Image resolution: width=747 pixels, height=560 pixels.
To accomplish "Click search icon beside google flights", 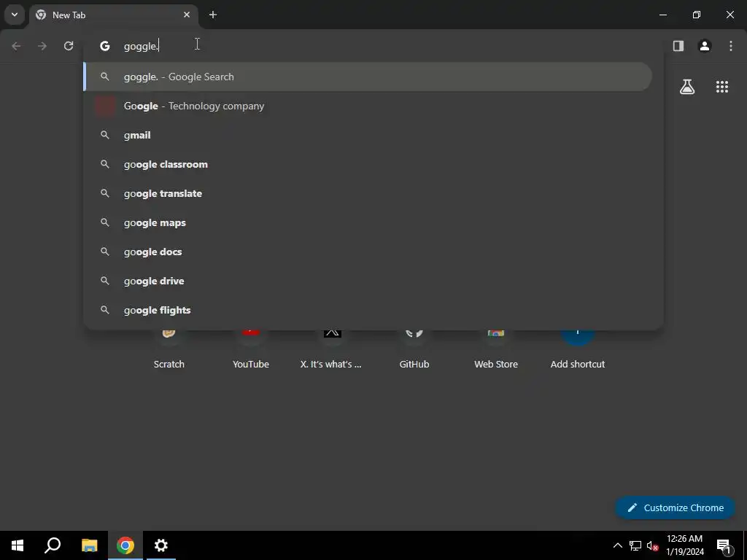I will click(105, 310).
